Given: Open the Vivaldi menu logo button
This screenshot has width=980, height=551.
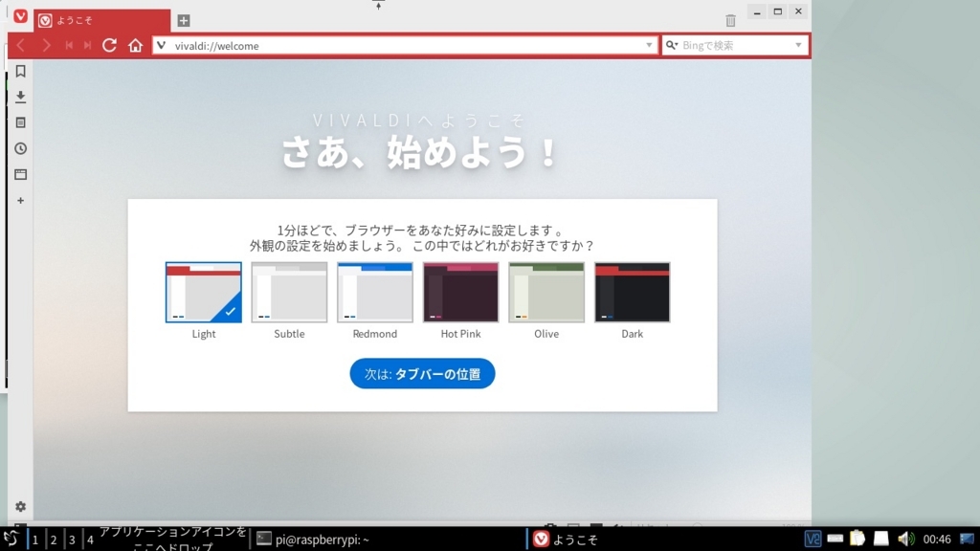Looking at the screenshot, I should [x=21, y=16].
